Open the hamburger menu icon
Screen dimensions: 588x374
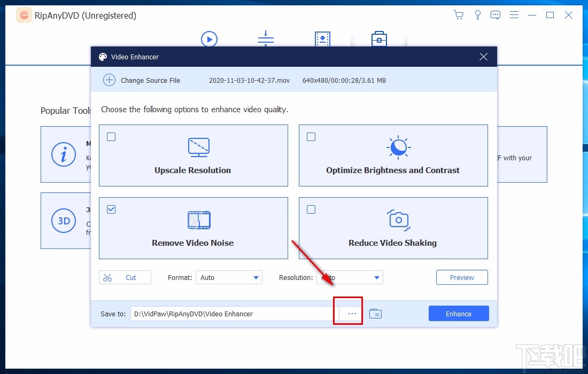point(514,15)
